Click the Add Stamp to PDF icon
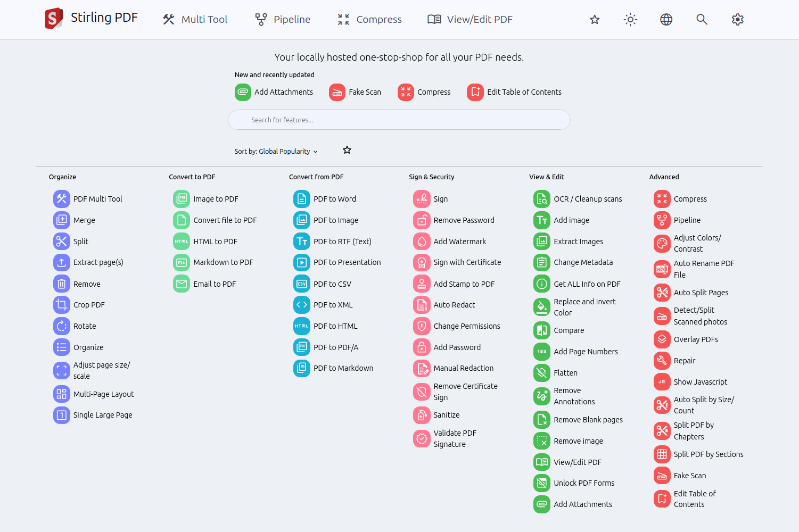 (422, 284)
